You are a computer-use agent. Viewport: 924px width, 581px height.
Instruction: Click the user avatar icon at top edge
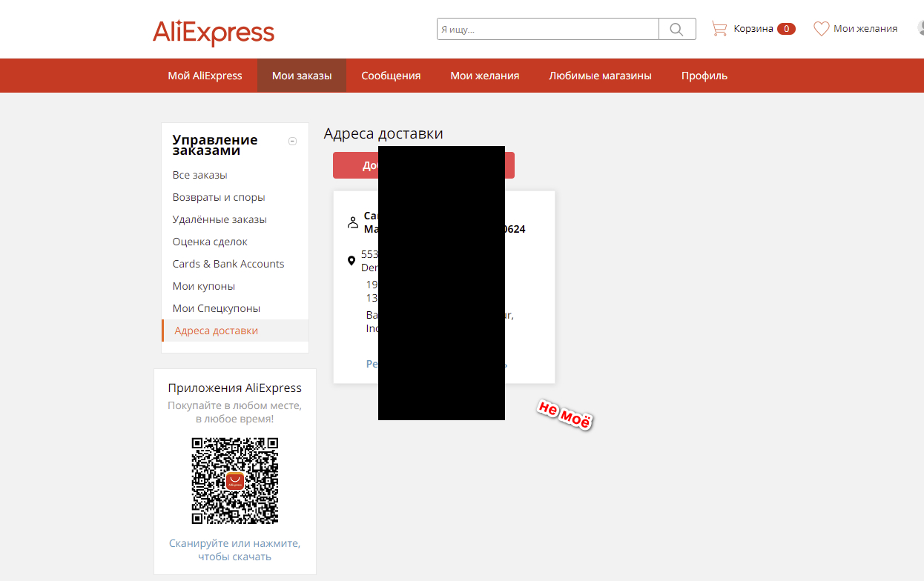point(920,28)
